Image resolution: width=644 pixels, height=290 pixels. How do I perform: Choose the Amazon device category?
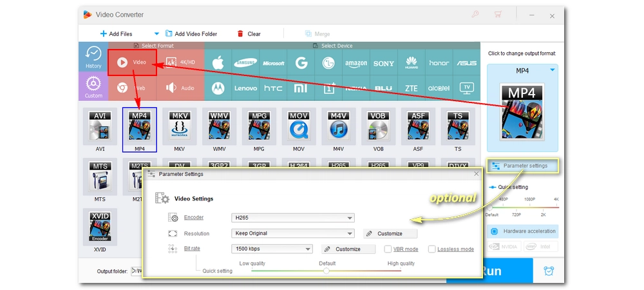coord(356,63)
